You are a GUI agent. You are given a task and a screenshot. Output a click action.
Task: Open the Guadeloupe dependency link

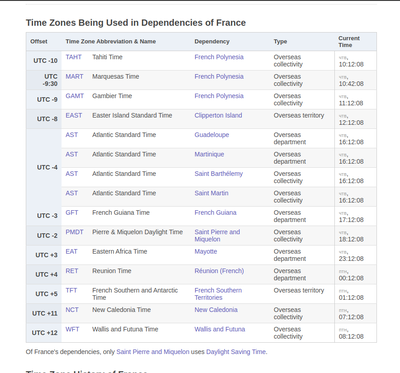[x=212, y=135]
